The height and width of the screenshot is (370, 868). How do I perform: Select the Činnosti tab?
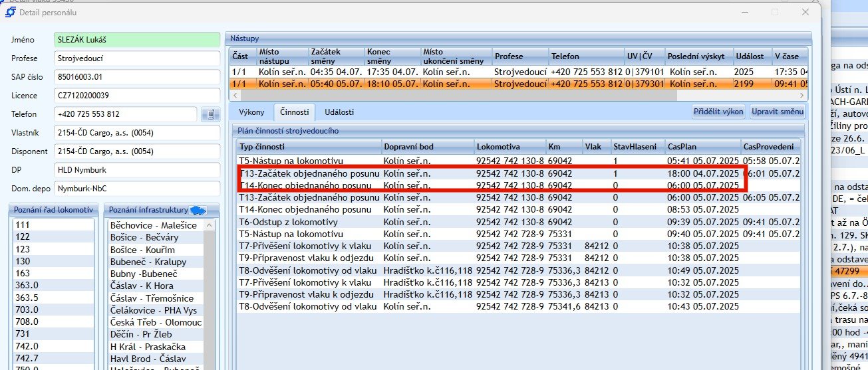(x=293, y=112)
